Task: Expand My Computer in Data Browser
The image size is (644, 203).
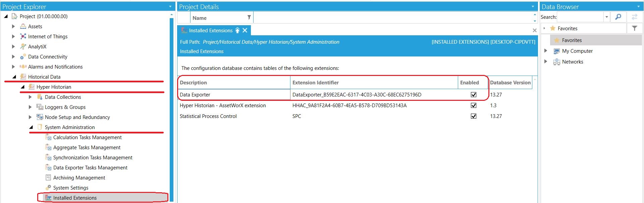Action: [546, 51]
